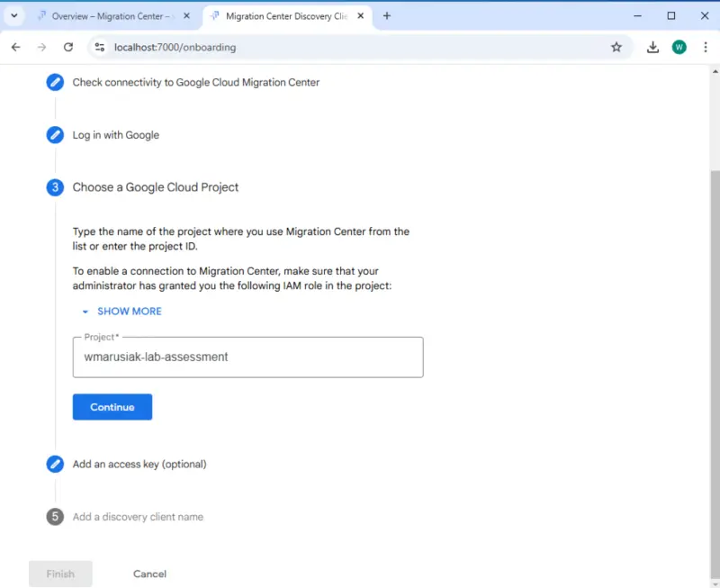Open Chrome's three-dot menu
Viewport: 720px width, 588px height.
click(x=706, y=47)
